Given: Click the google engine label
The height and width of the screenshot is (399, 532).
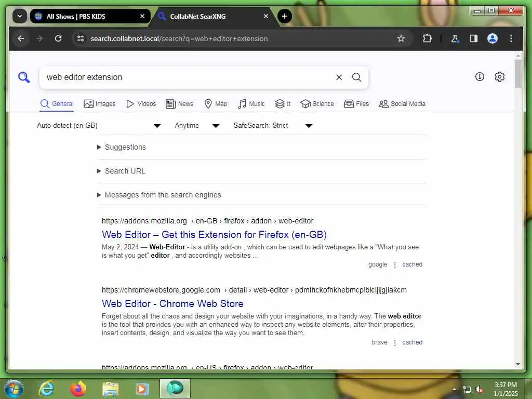Looking at the screenshot, I should pos(378,264).
